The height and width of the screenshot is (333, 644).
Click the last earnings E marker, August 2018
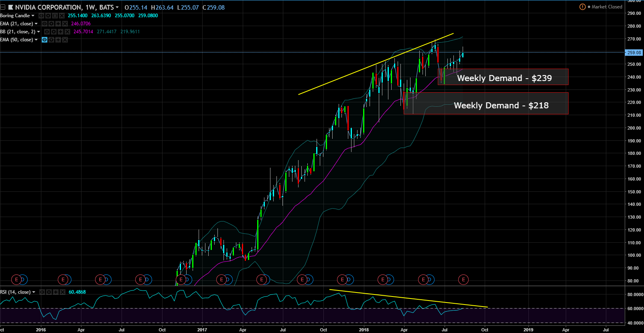(x=463, y=280)
